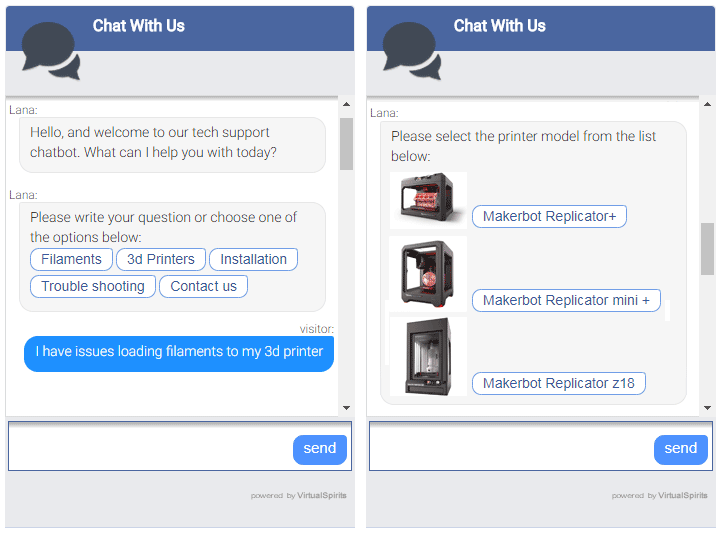
Task: Pick the Makerbot Replicator mini + button
Action: [566, 300]
